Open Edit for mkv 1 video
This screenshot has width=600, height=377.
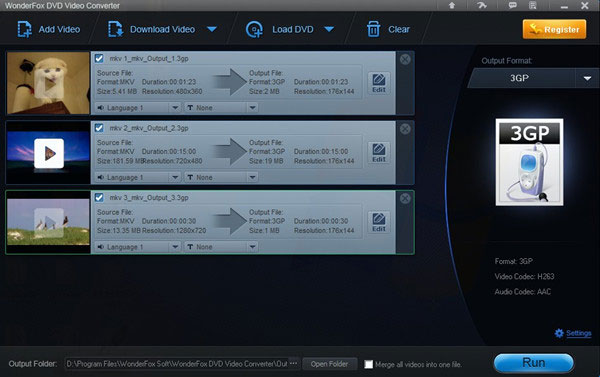click(379, 83)
